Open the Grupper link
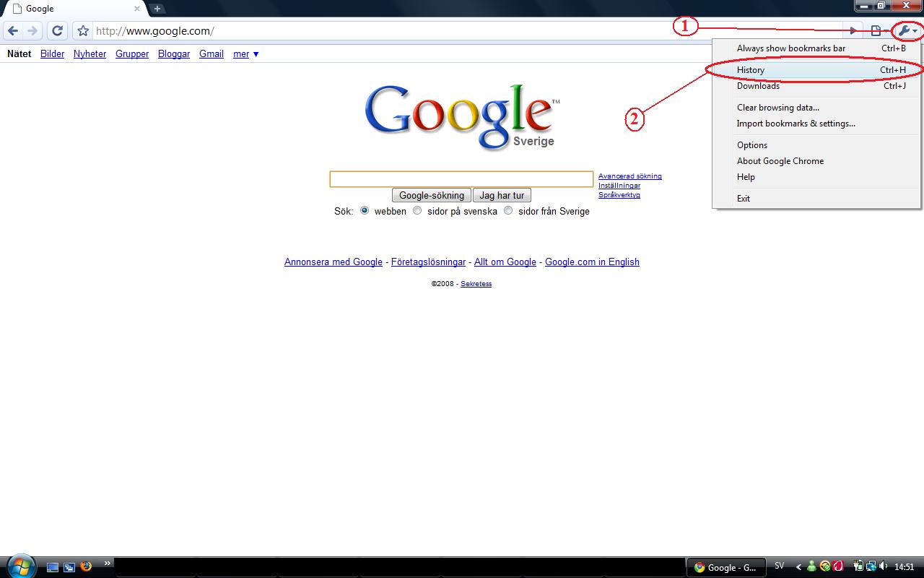 (132, 54)
